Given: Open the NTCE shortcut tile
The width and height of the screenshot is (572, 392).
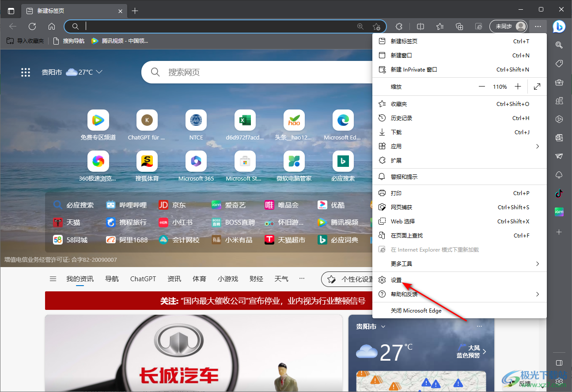Looking at the screenshot, I should tap(196, 125).
